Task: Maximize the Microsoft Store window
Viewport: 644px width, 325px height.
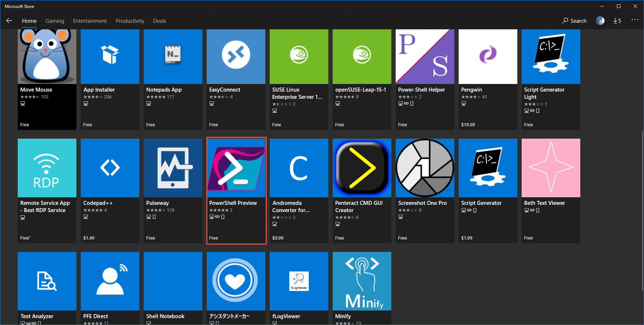Action: tap(619, 6)
